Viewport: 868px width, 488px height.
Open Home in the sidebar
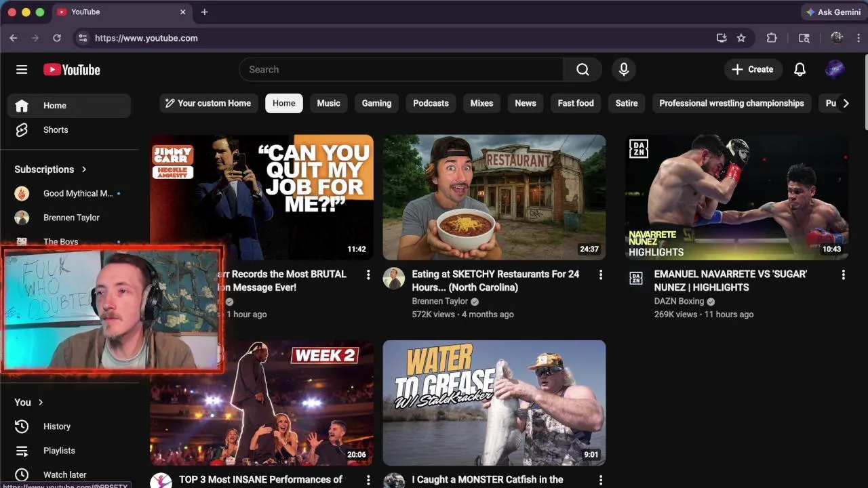point(68,106)
